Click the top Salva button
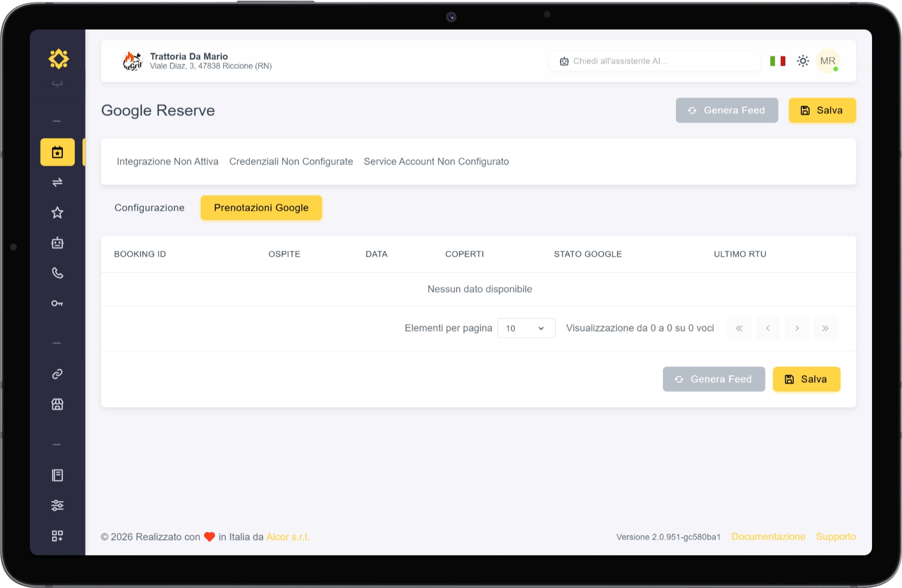The height and width of the screenshot is (588, 902). tap(822, 110)
